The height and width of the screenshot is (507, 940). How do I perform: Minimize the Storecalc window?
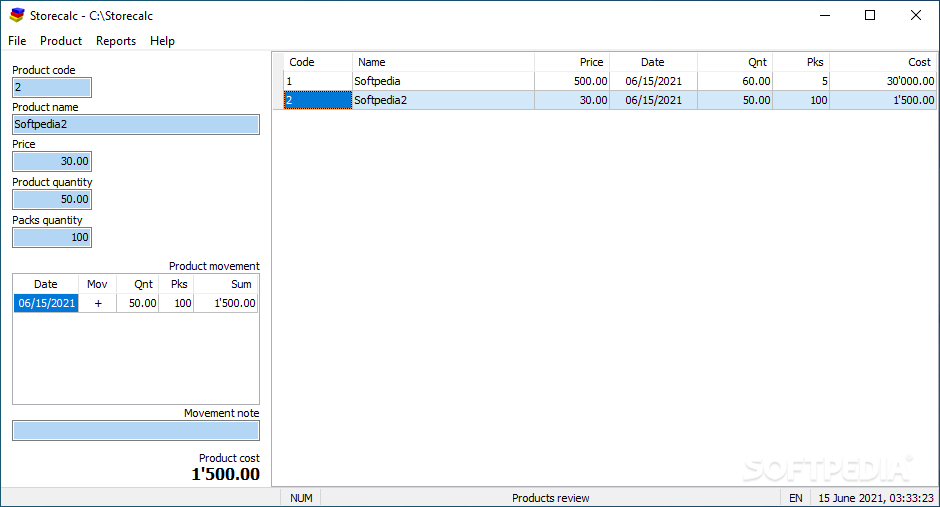coord(825,16)
